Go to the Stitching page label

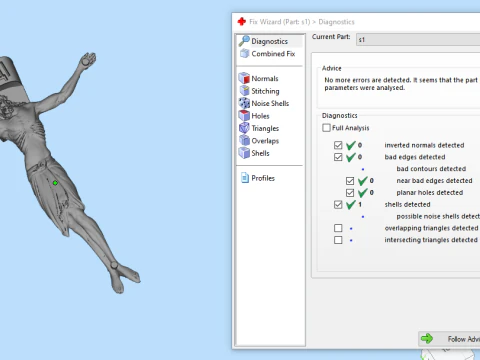coord(265,91)
